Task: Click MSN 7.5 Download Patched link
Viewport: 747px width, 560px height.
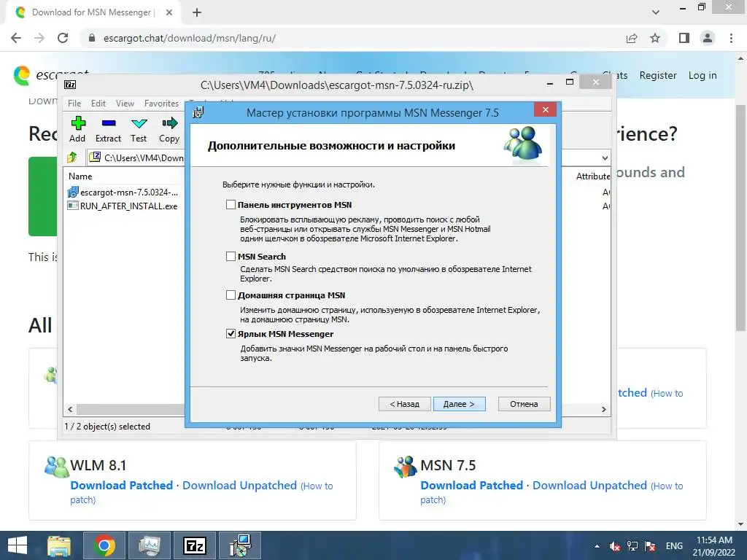Action: pos(472,485)
